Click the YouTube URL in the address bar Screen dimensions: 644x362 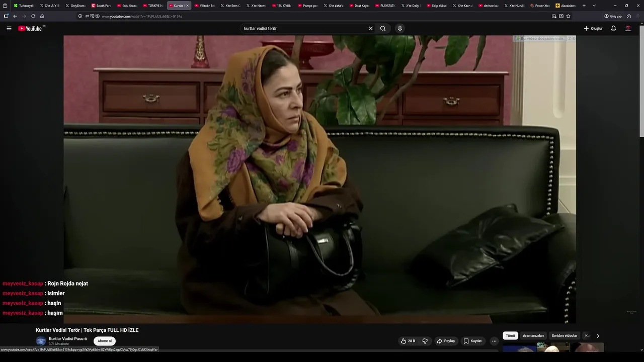pos(142,16)
